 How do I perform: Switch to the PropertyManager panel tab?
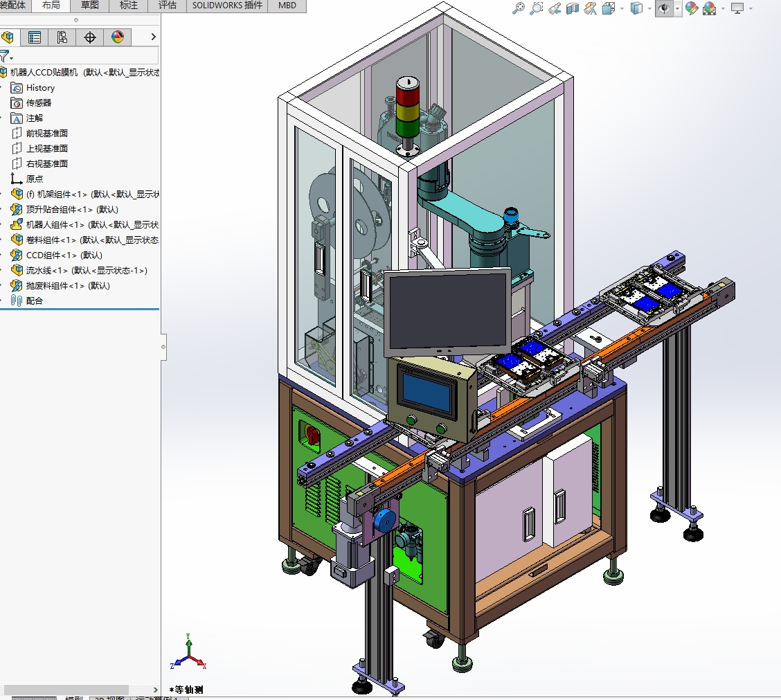point(35,37)
